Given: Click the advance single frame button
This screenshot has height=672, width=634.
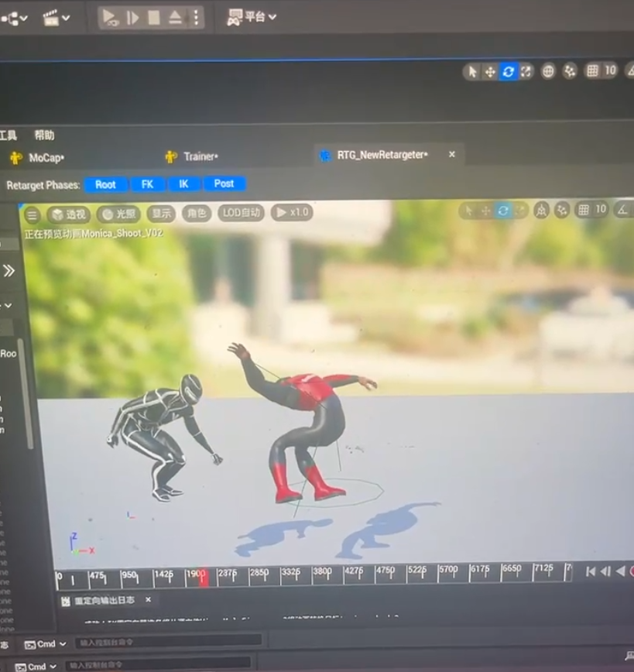Looking at the screenshot, I should click(x=132, y=18).
